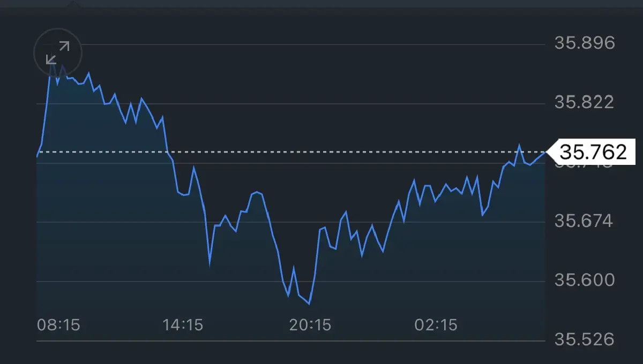Image resolution: width=643 pixels, height=364 pixels.
Task: Select the current price label 35.762
Action: [x=592, y=153]
